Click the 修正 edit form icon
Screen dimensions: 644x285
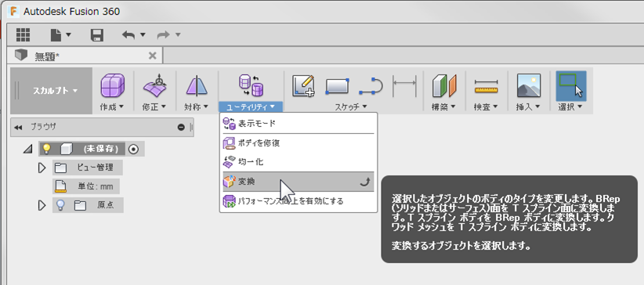(154, 85)
